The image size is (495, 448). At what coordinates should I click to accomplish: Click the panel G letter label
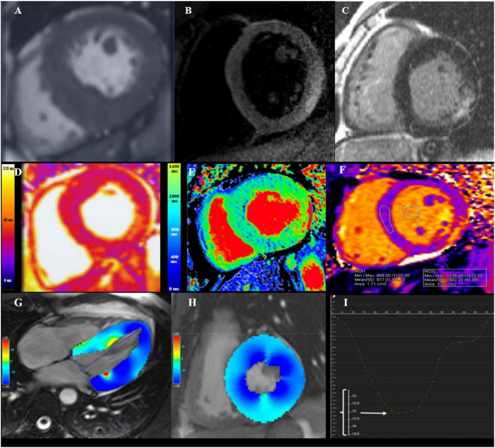point(18,303)
